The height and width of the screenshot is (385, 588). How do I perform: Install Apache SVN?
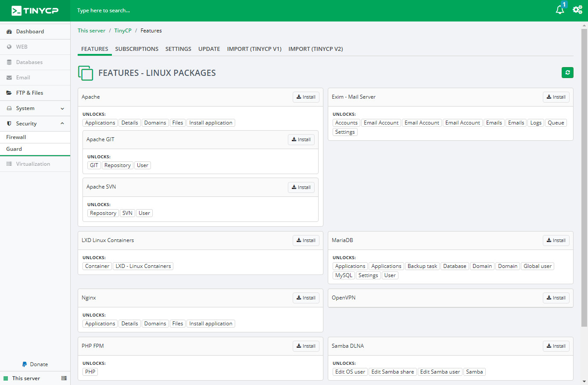(x=301, y=187)
